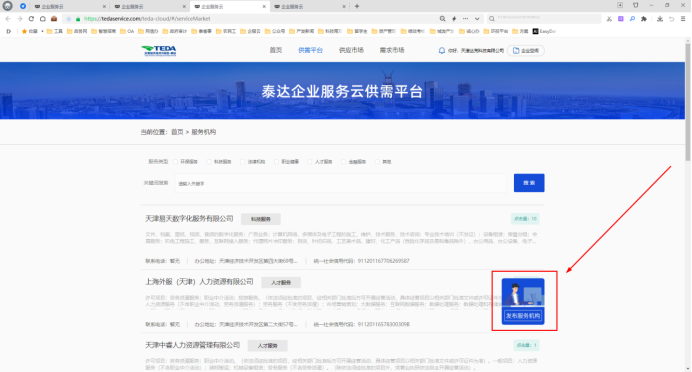Click the green lock security icon
This screenshot has height=372, width=692.
78,19
